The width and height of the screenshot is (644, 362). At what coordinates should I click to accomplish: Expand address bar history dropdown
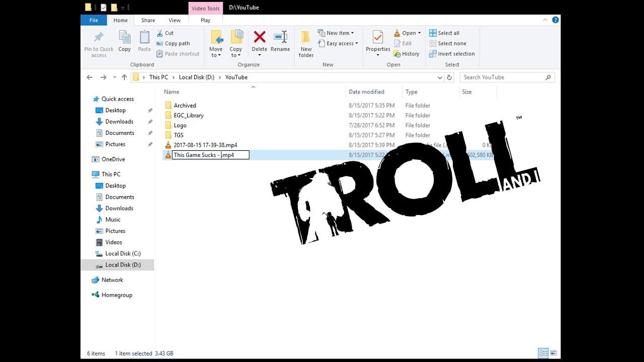[440, 77]
